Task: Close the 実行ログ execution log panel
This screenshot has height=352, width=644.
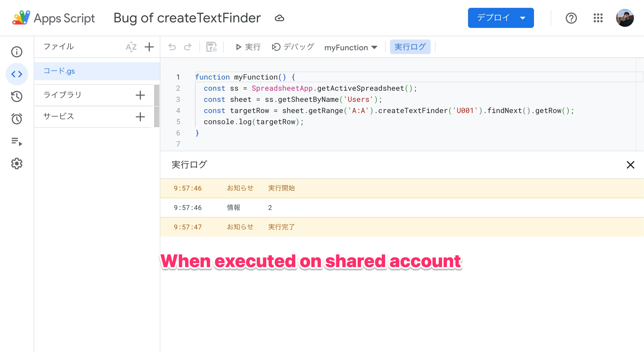Action: coord(630,165)
